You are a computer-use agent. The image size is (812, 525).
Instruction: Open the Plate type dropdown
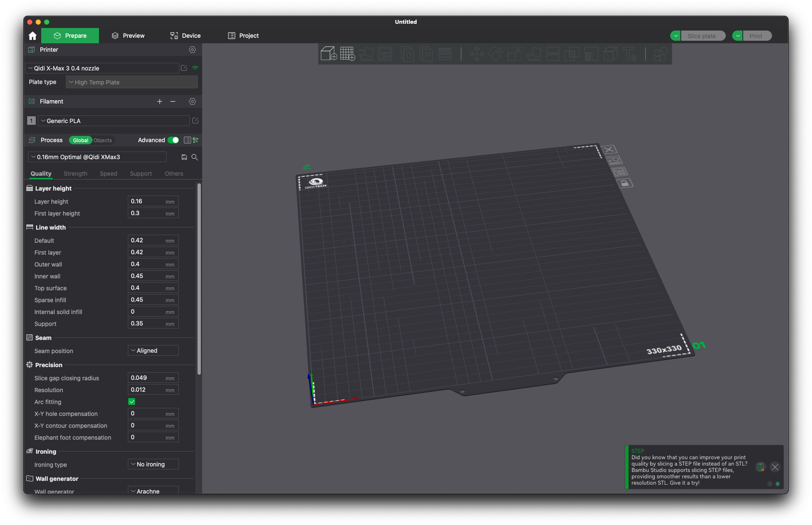pos(132,82)
